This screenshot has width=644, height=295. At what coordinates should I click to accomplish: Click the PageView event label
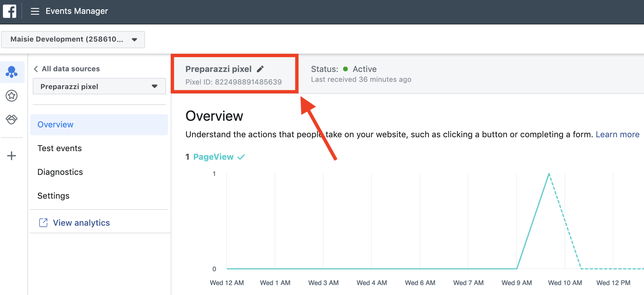coord(213,157)
